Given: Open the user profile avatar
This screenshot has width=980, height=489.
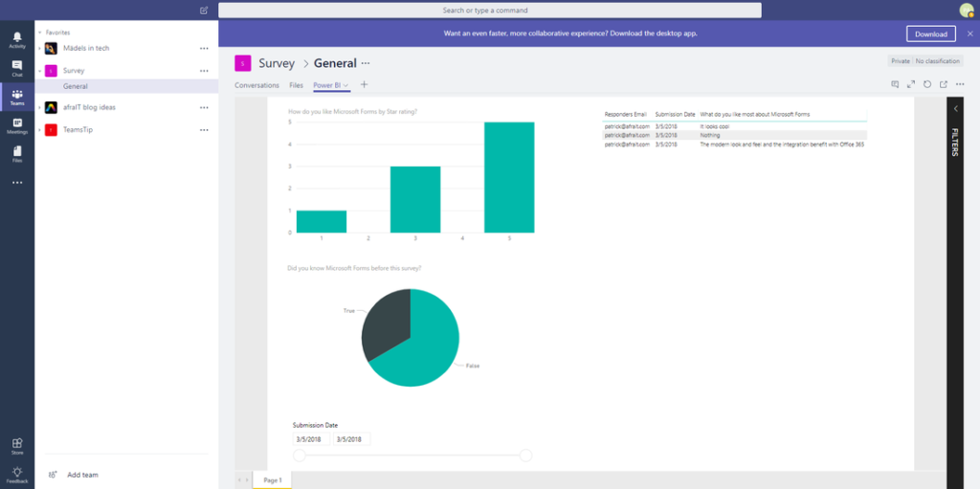Looking at the screenshot, I should pos(967,10).
